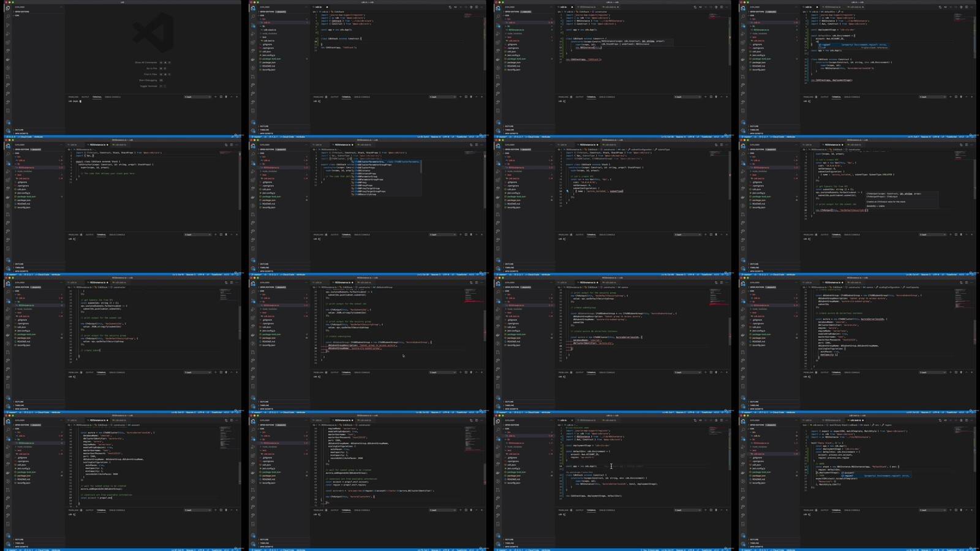
Task: Open the last thumbnail in the second row
Action: [x=858, y=206]
